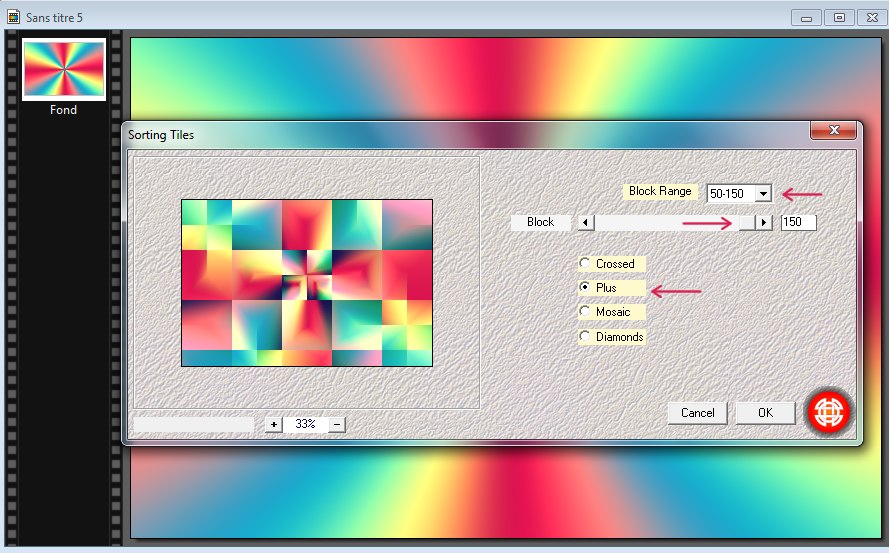Click the red globe logo icon
The height and width of the screenshot is (553, 889).
(828, 412)
